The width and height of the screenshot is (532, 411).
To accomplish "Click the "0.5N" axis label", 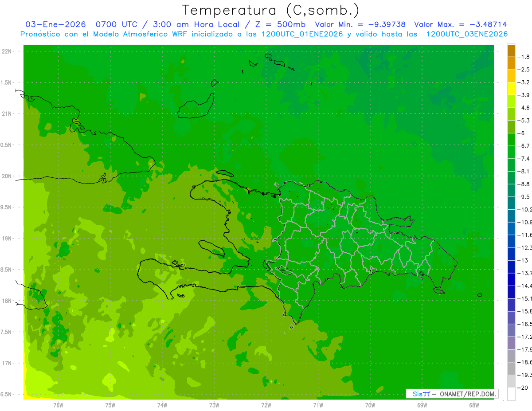I will pyautogui.click(x=6, y=145).
